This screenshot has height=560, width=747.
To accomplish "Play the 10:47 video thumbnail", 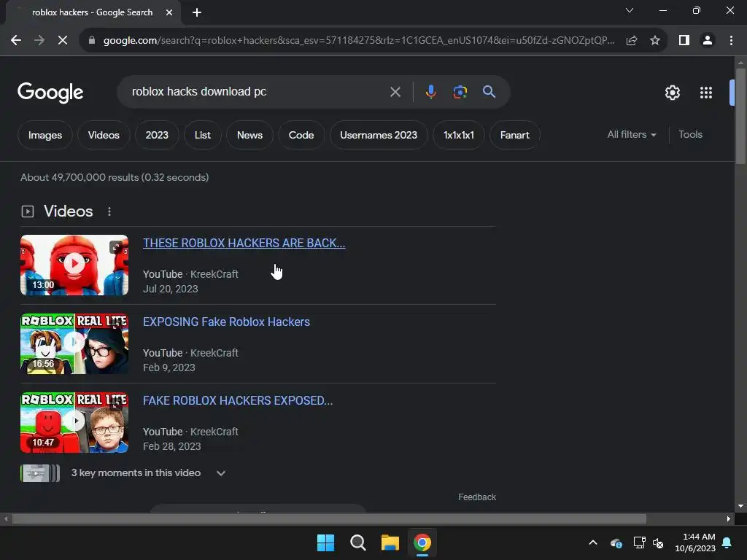I will 74,422.
